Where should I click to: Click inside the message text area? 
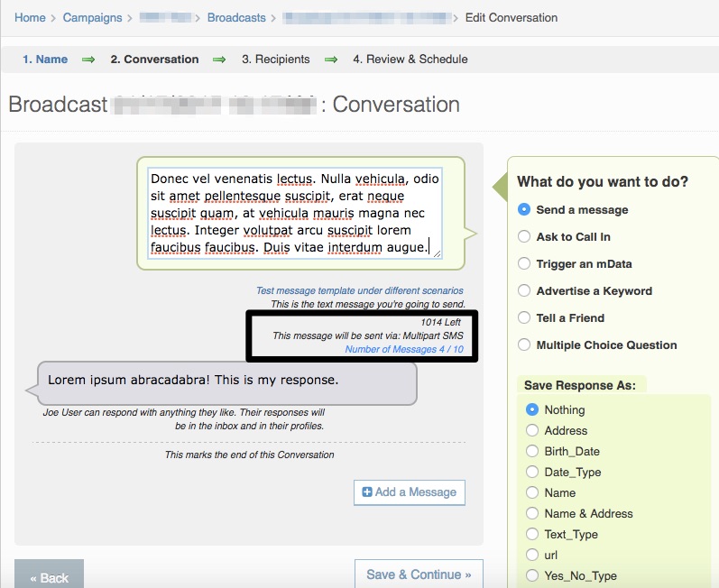[295, 213]
